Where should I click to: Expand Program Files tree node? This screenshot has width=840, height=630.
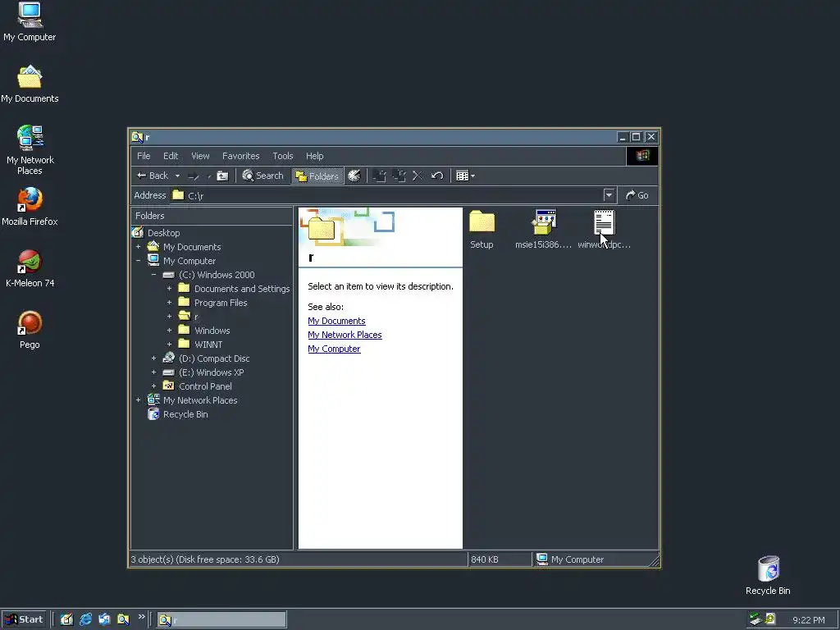click(x=169, y=303)
